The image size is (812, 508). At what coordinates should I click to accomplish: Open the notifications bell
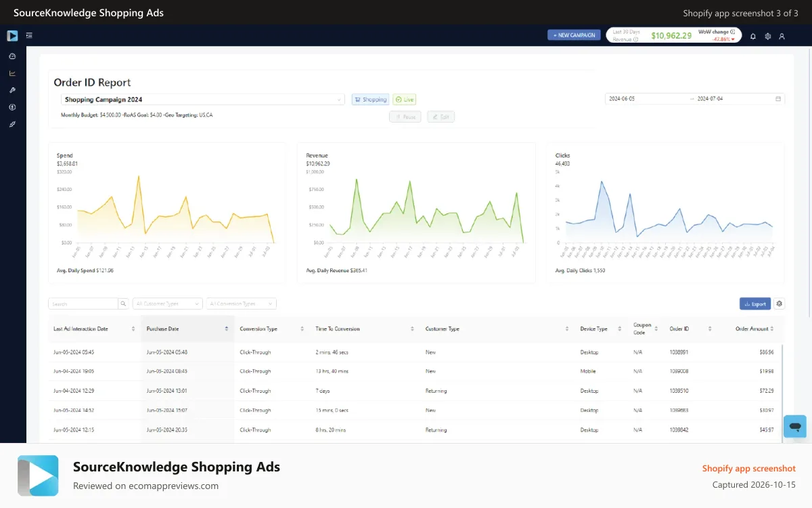[x=753, y=36]
